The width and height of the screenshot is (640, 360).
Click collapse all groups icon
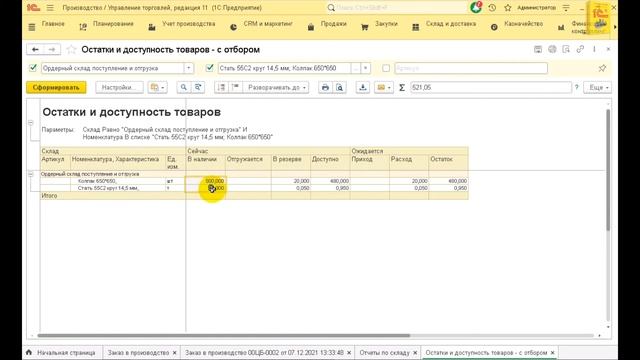coord(236,87)
